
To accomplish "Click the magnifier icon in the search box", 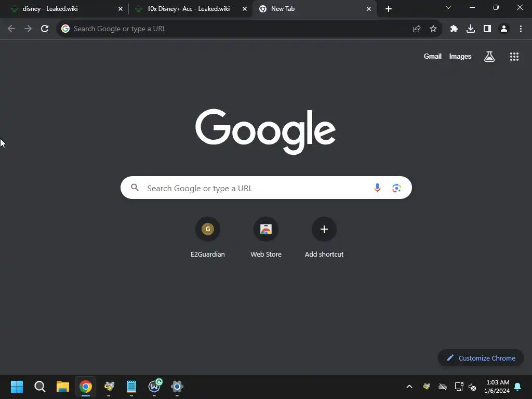I will pos(135,188).
